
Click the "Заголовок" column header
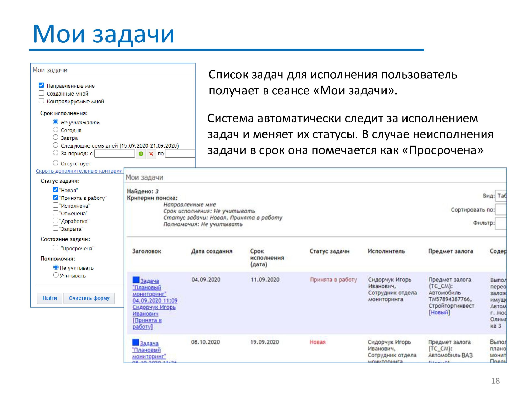coord(147,251)
